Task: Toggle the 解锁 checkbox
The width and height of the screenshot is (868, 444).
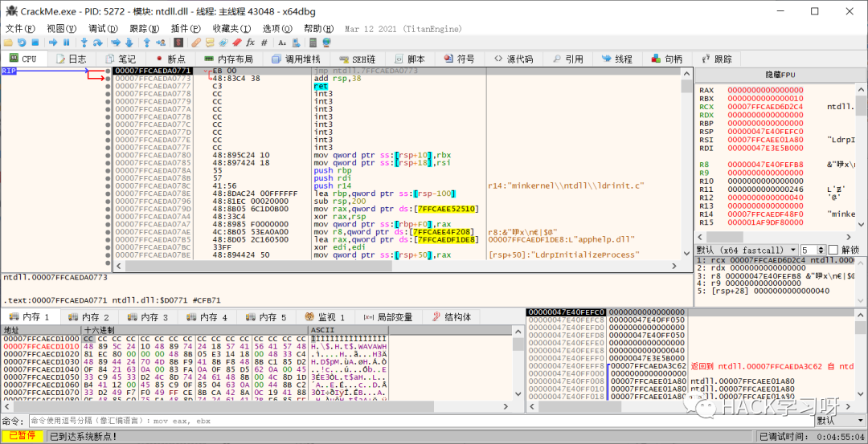Action: point(833,250)
